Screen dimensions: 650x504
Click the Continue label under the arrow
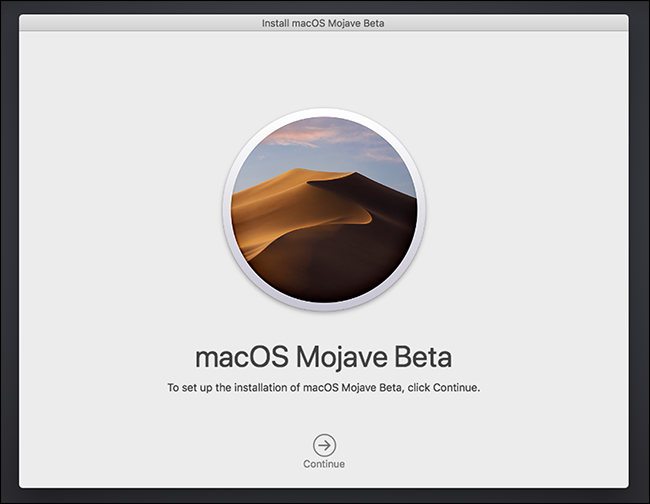324,464
